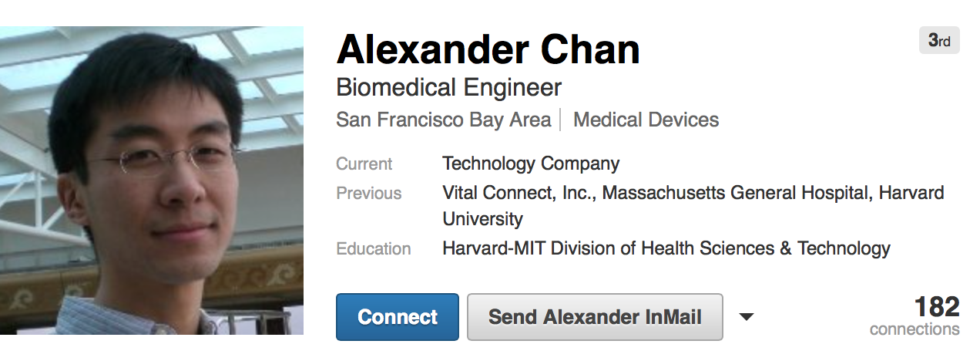Open the profile photo
Viewport: 980px width, 361px height.
coord(152,180)
